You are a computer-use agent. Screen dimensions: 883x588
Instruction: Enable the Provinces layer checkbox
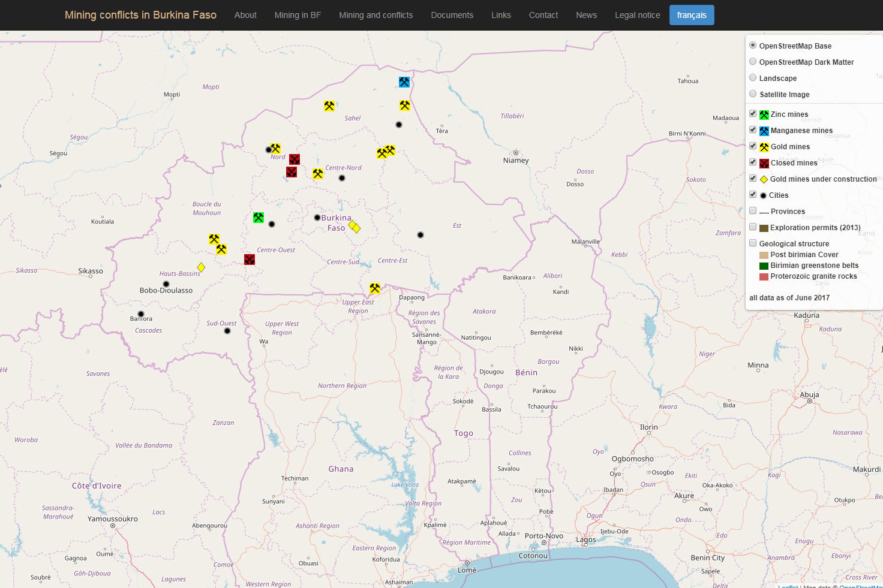coord(753,211)
